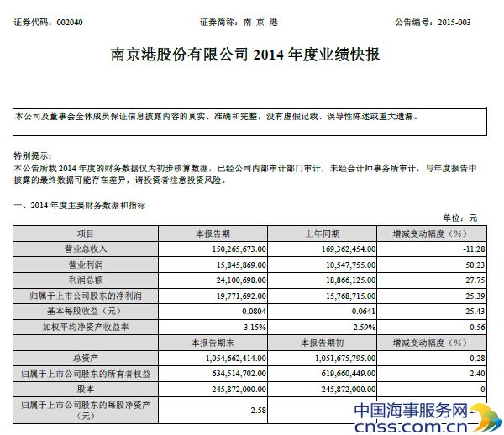The height and width of the screenshot is (435, 504).
Task: Click the board guarantee statement box text
Action: click(217, 116)
